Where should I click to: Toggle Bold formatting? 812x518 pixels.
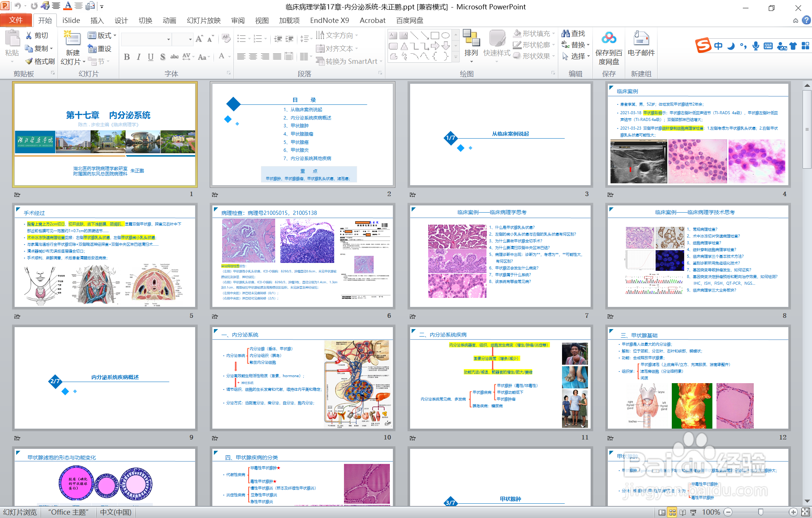[x=127, y=57]
